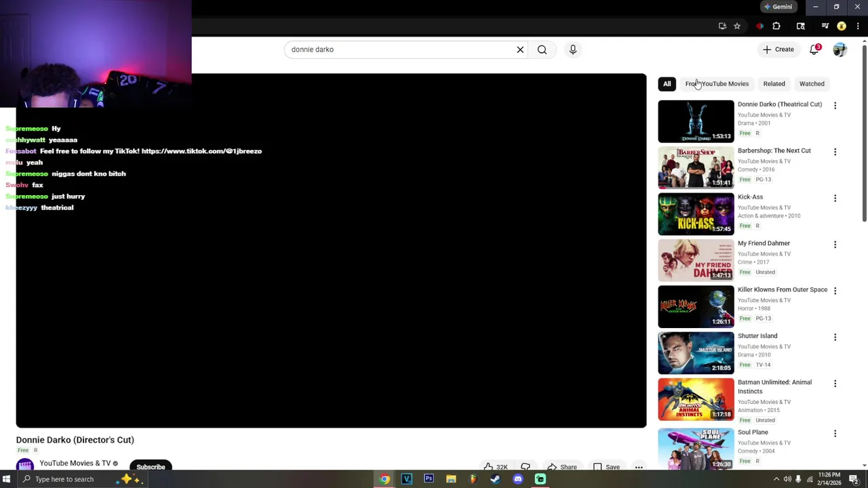Select the Related filter chip
This screenshot has width=868, height=488.
774,84
